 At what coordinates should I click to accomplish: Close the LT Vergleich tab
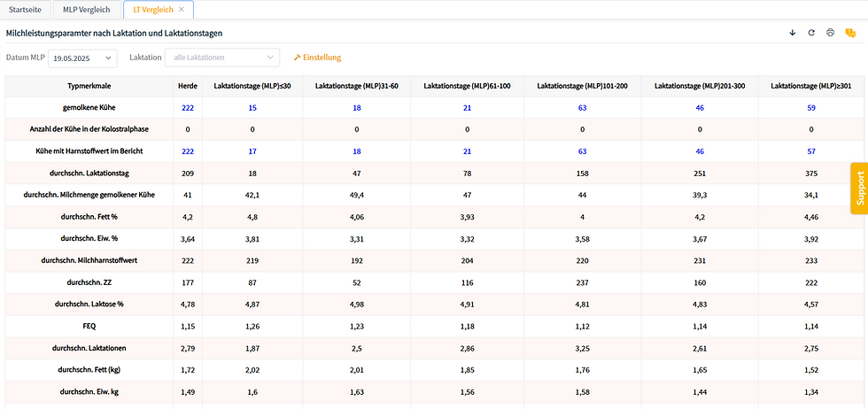[x=181, y=10]
